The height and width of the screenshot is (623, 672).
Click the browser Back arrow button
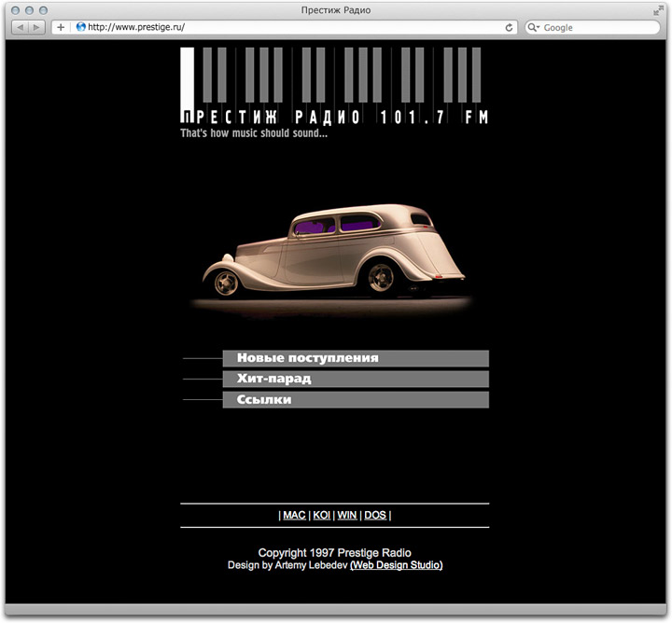pyautogui.click(x=21, y=28)
